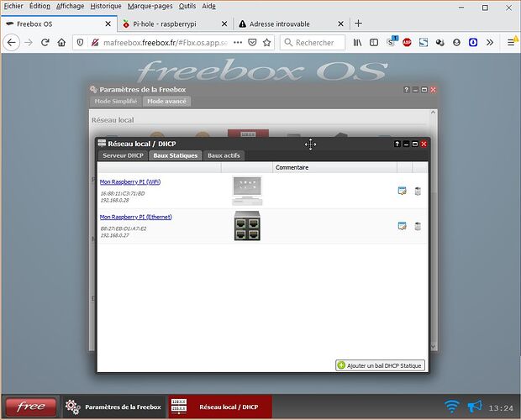Open the Firefox library icon
Viewport: 521px width, 420px height.
357,43
